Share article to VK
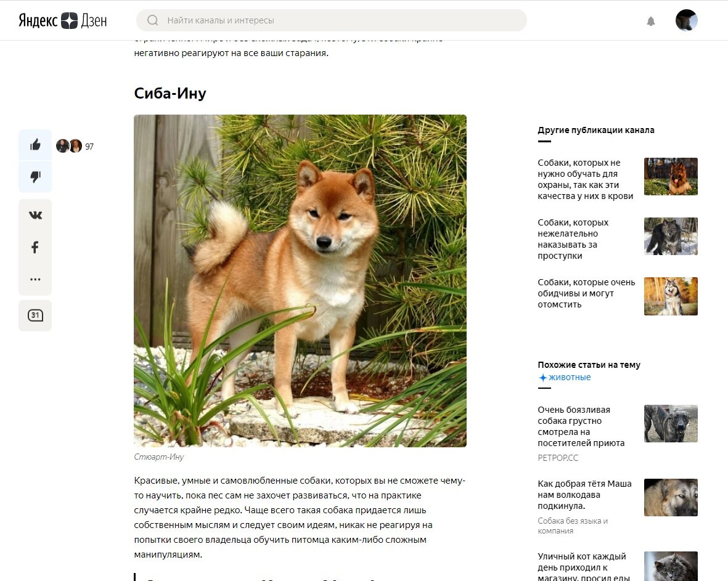The image size is (728, 581). [x=35, y=215]
